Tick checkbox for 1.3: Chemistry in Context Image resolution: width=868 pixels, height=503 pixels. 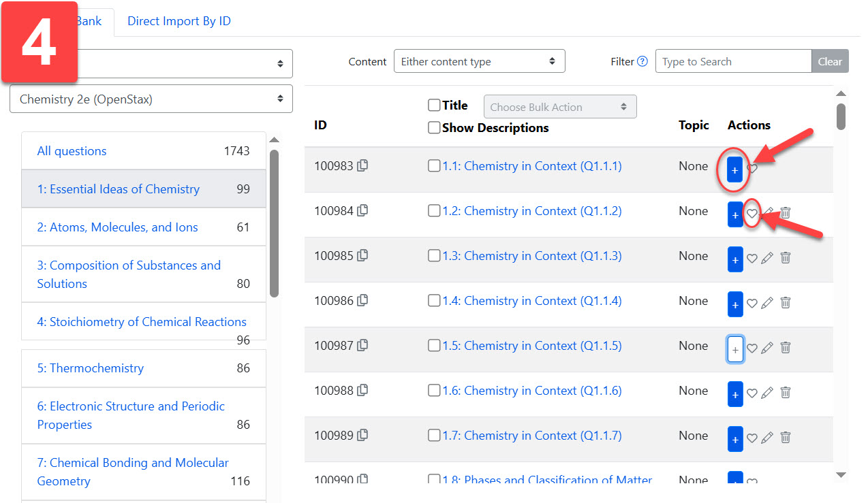click(x=434, y=255)
